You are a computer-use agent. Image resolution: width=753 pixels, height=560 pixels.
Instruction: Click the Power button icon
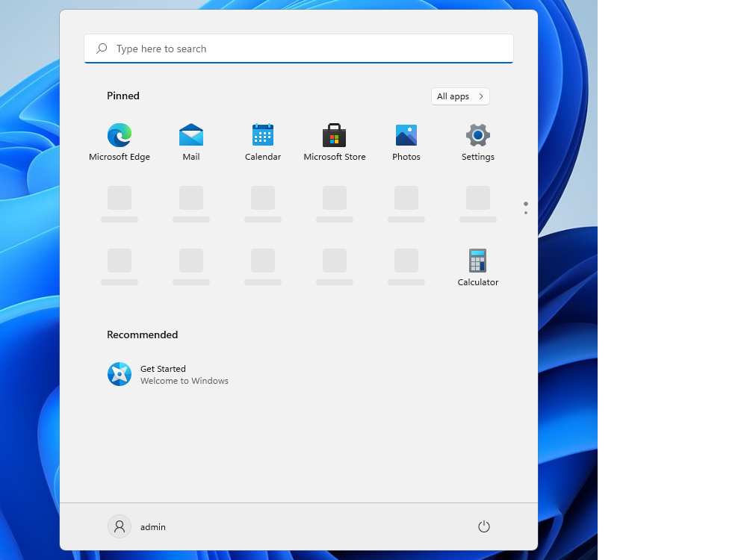click(484, 526)
